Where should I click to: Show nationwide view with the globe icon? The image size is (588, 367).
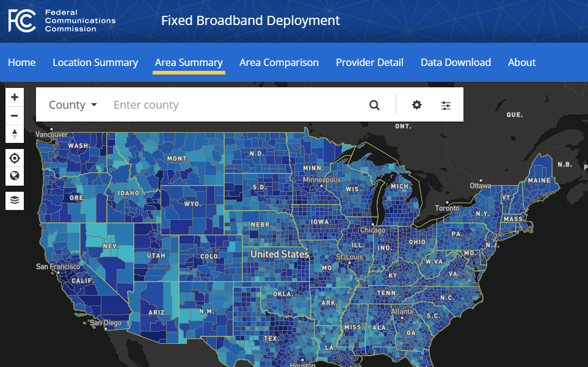tap(15, 176)
